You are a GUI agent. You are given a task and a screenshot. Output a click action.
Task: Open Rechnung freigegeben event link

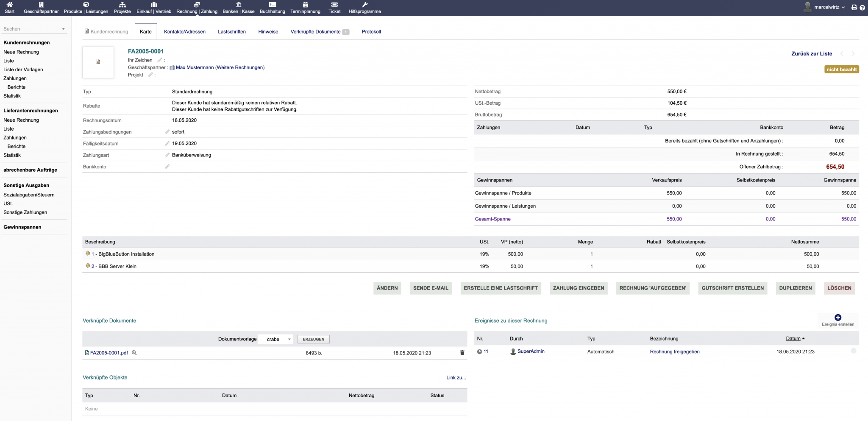pos(675,351)
